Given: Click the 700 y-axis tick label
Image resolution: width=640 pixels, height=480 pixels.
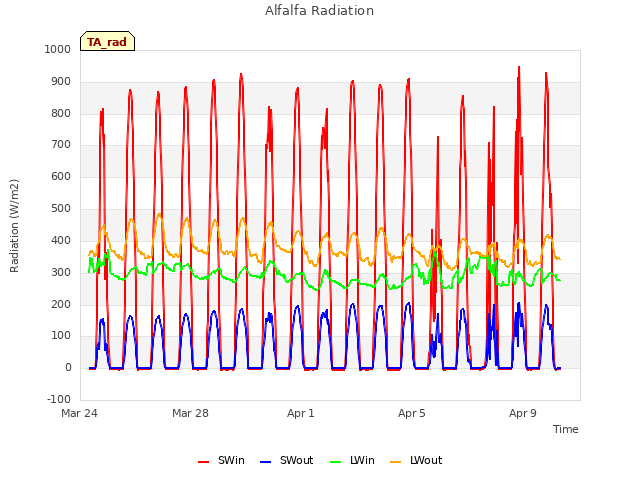Looking at the screenshot, I should (x=61, y=144).
